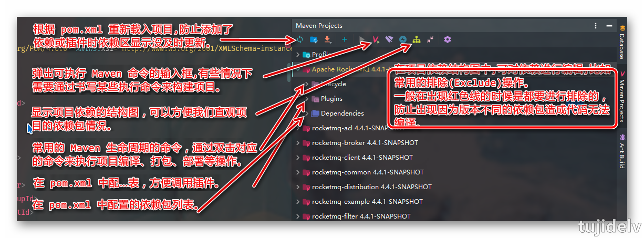Screen dimensions: 644x238
Task: Click the Run Maven Build play icon
Action: click(362, 39)
